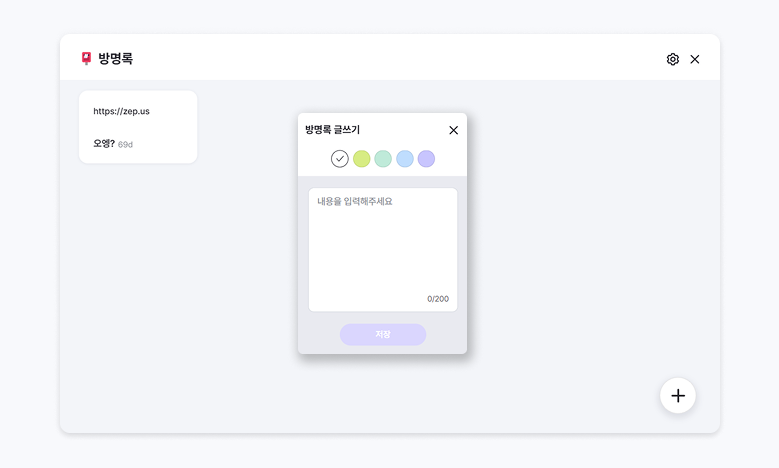This screenshot has height=468, width=779.
Task: Open guestbook settings with the gear icon
Action: tap(672, 59)
